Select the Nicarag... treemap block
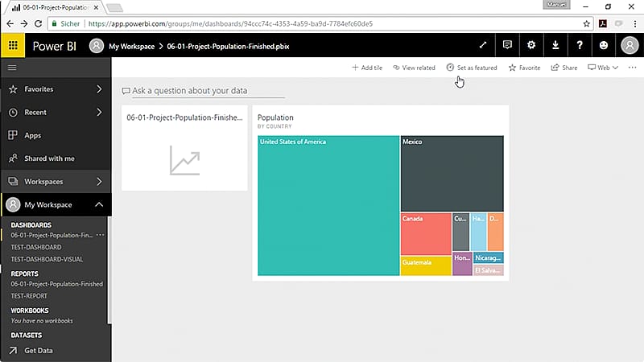The width and height of the screenshot is (644, 362). pos(489,257)
